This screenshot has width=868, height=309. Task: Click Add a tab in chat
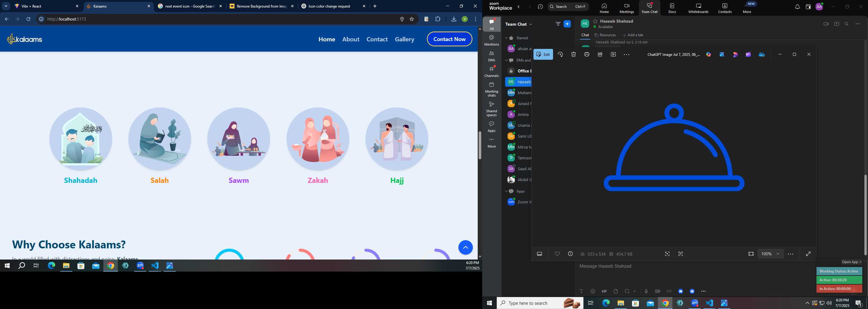point(633,35)
